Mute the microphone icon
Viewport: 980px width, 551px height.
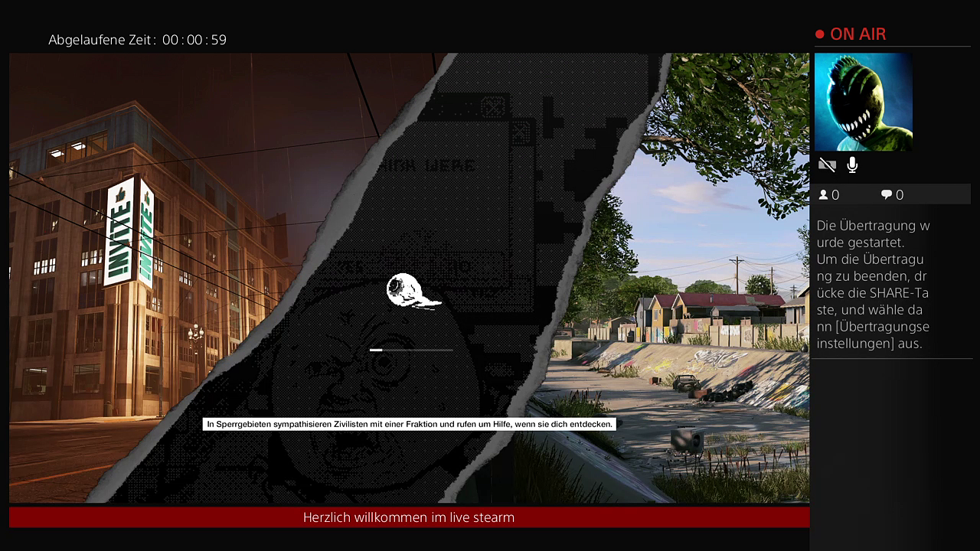852,165
